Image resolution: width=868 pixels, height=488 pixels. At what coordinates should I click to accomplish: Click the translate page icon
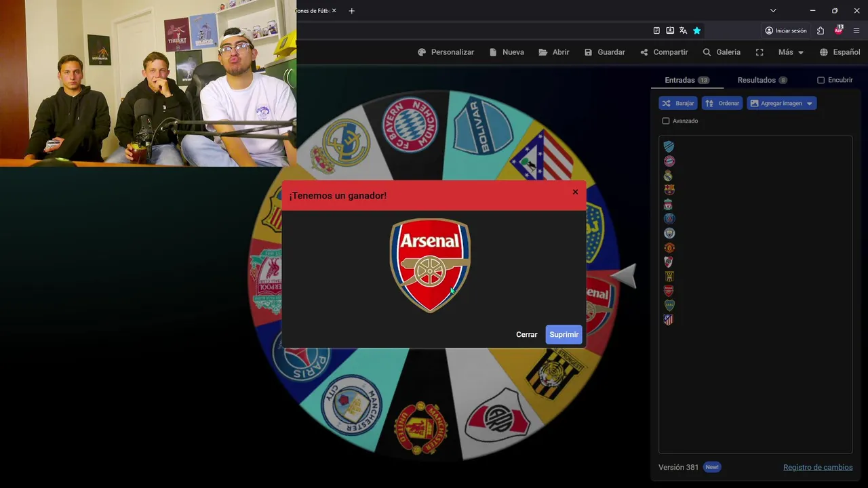(683, 30)
